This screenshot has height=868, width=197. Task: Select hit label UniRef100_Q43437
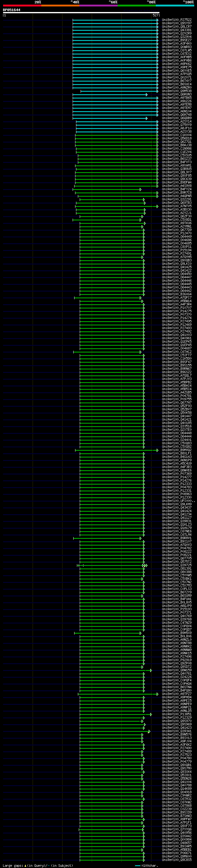point(176,508)
